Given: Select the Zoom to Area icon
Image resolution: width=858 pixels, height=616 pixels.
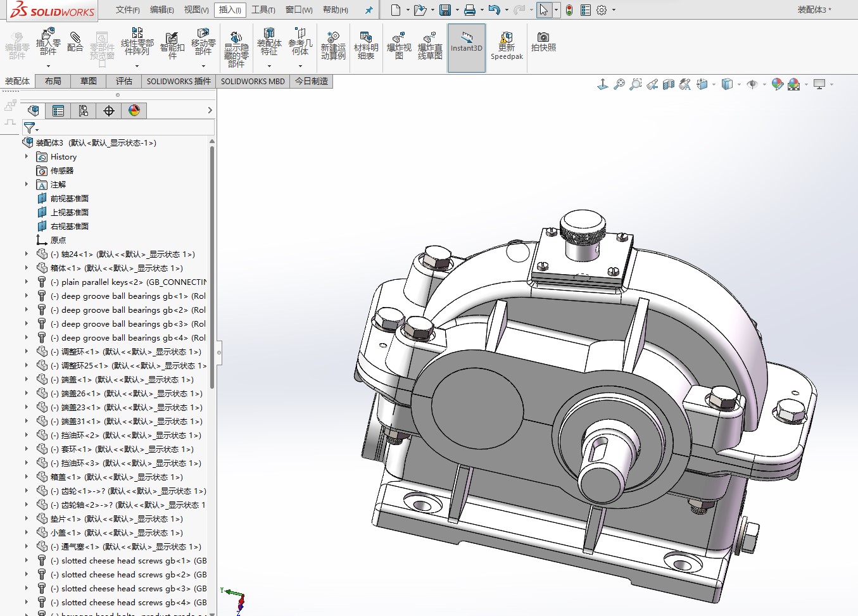Looking at the screenshot, I should click(636, 84).
